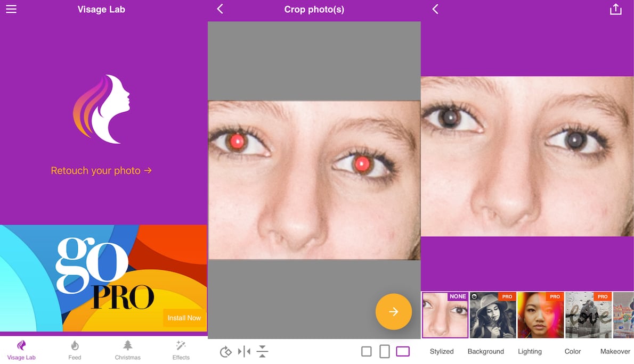Flip the photo vertically
This screenshot has height=364, width=634.
[x=262, y=351]
